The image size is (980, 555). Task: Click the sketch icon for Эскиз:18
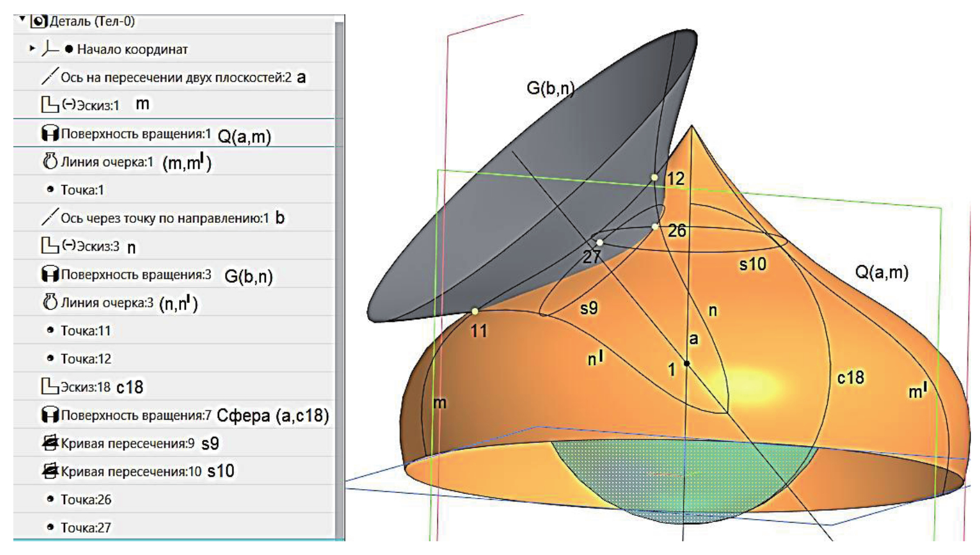50,387
